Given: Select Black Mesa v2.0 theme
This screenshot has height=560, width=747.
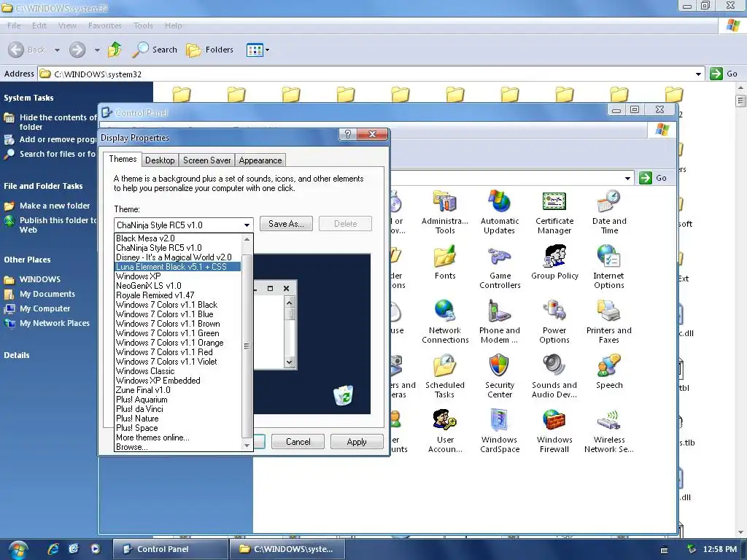Looking at the screenshot, I should [178, 238].
